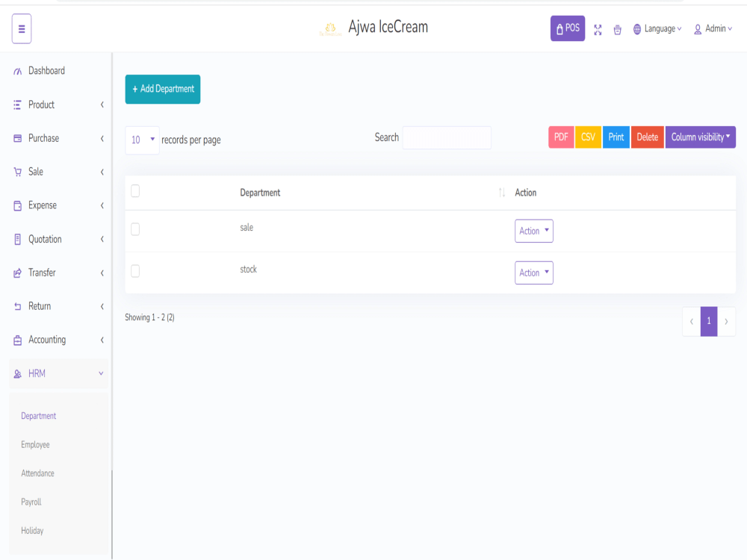Image resolution: width=747 pixels, height=560 pixels.
Task: Click the red Delete button
Action: pos(648,137)
